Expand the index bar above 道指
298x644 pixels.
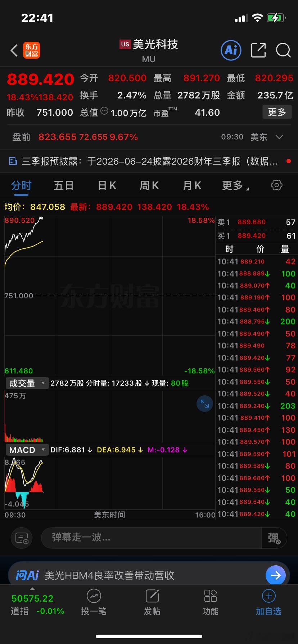pyautogui.click(x=32, y=589)
